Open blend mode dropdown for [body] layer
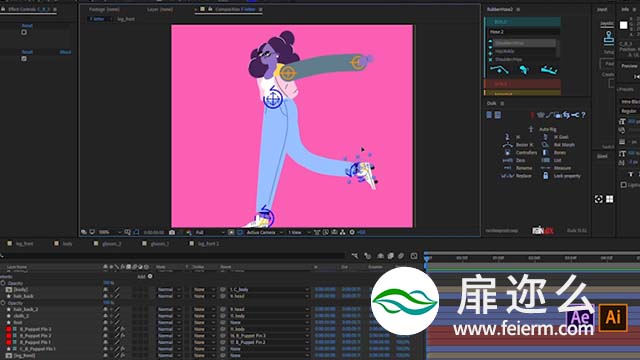The image size is (640, 360). tap(169, 289)
